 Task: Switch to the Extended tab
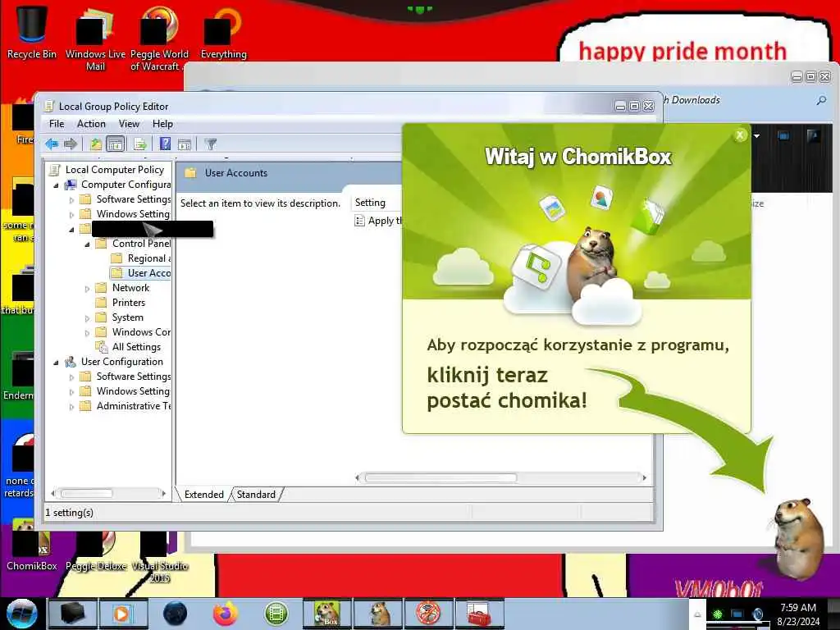click(x=203, y=495)
